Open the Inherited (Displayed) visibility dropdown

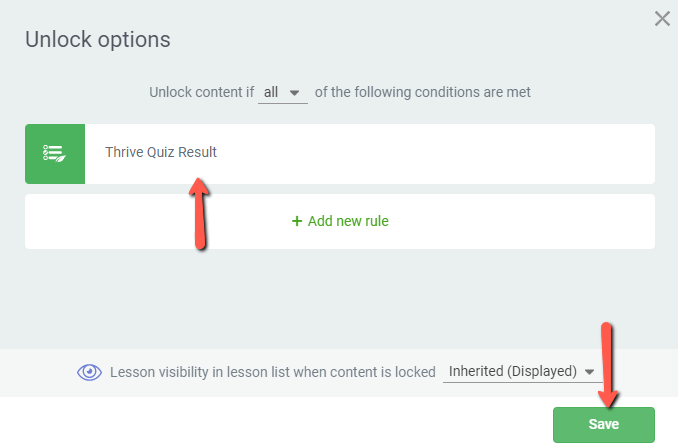click(522, 371)
